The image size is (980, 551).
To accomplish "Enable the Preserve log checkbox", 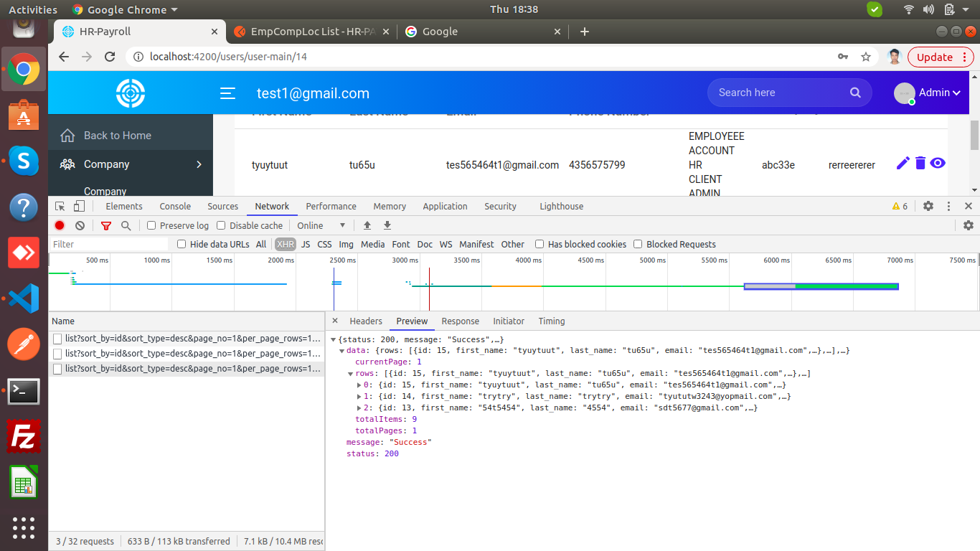I will (x=151, y=225).
